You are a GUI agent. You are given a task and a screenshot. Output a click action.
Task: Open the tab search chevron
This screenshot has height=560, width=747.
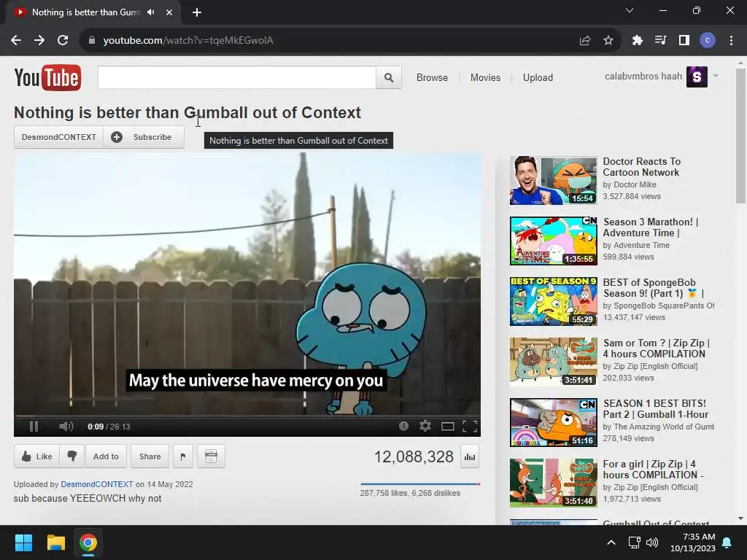[630, 10]
